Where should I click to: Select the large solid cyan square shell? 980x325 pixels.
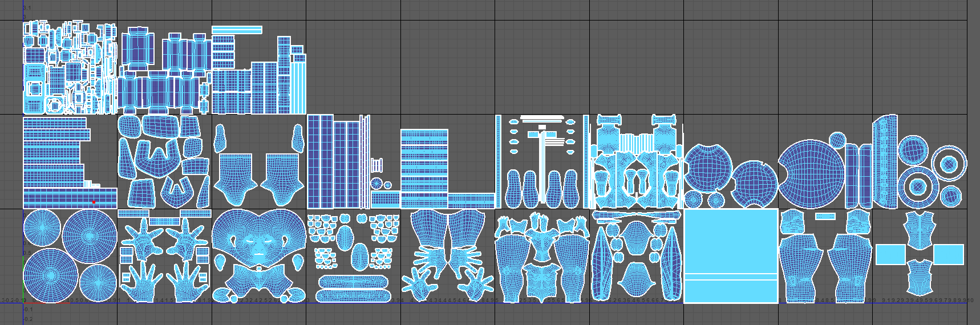(731, 242)
